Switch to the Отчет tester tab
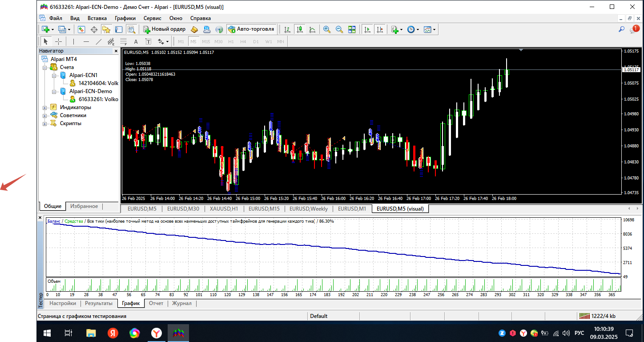Viewport: 644px width, 342px height. coord(156,303)
